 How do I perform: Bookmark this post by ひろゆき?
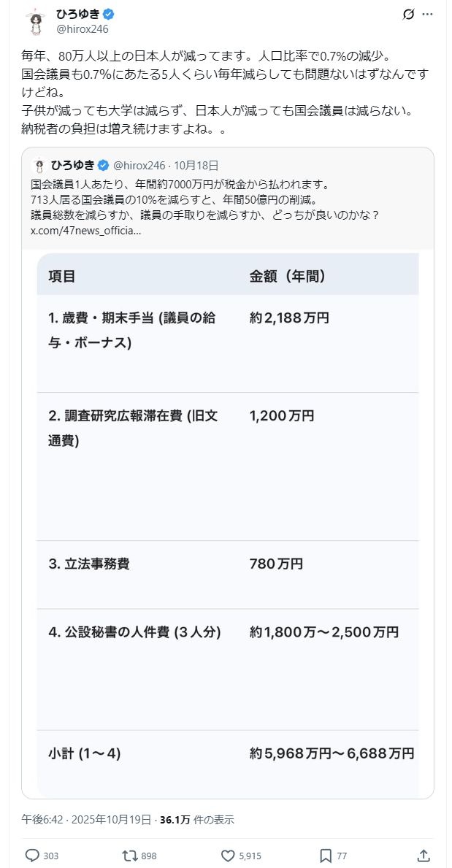coord(326,856)
